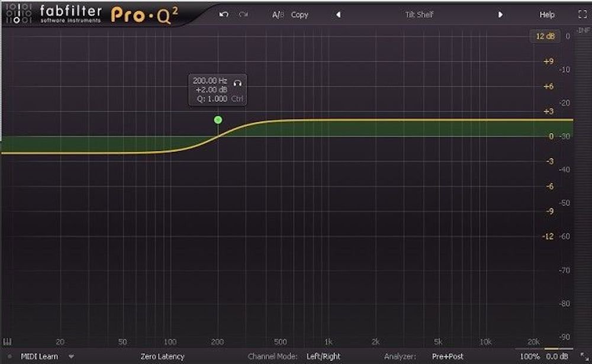This screenshot has width=592, height=364.
Task: Click the Copy button
Action: [300, 15]
